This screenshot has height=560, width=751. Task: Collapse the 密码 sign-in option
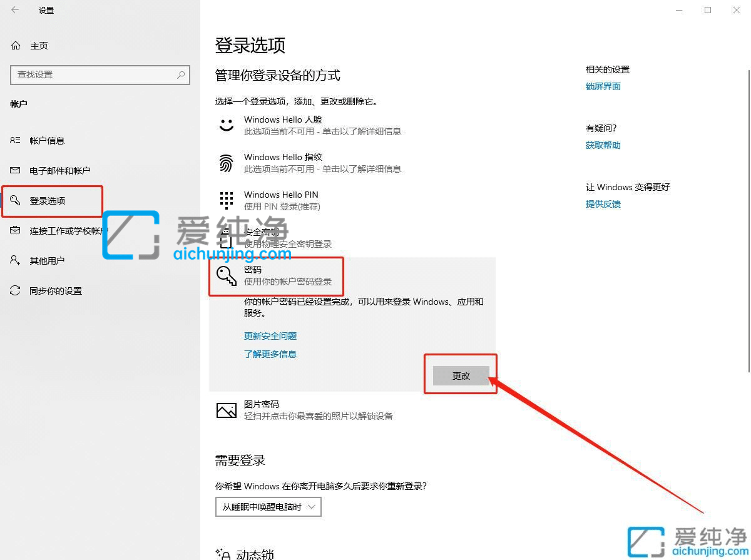tap(352, 275)
